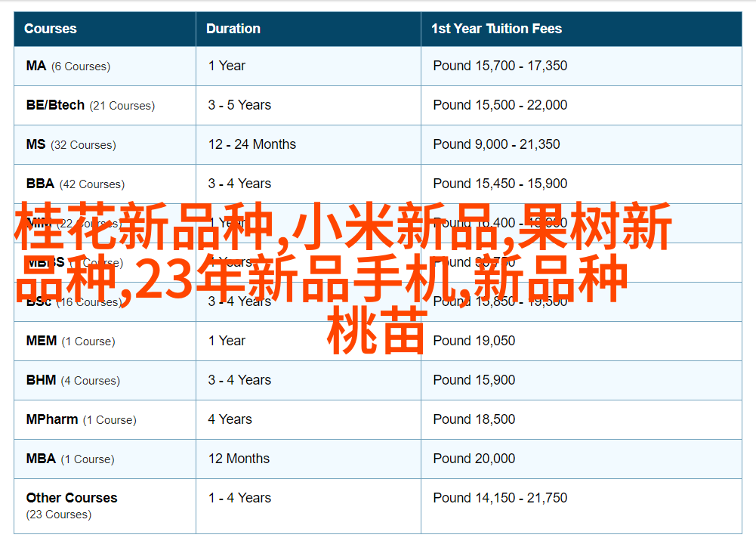The image size is (756, 544).
Task: Select the "12 Months" duration for MBA
Action: (239, 459)
